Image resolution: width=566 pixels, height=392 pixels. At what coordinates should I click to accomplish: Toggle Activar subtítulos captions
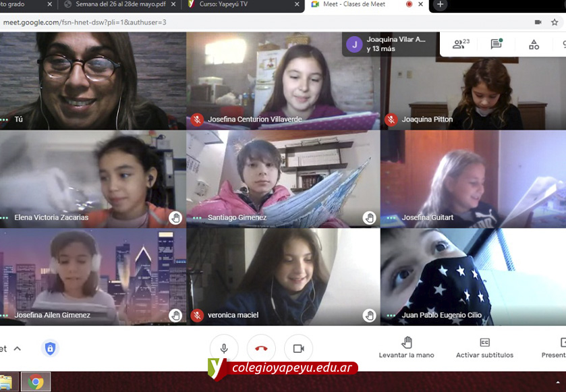[x=484, y=347]
